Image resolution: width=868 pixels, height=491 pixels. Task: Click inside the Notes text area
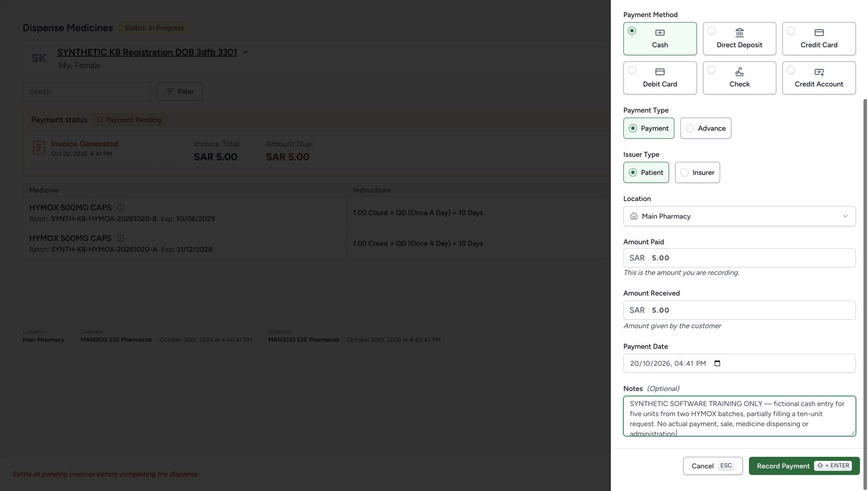(739, 416)
